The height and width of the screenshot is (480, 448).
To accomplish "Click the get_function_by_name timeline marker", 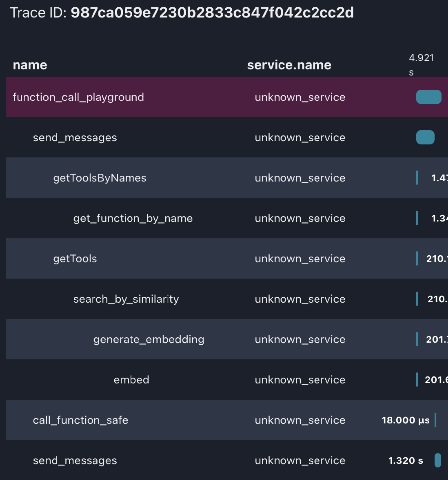I will point(417,218).
